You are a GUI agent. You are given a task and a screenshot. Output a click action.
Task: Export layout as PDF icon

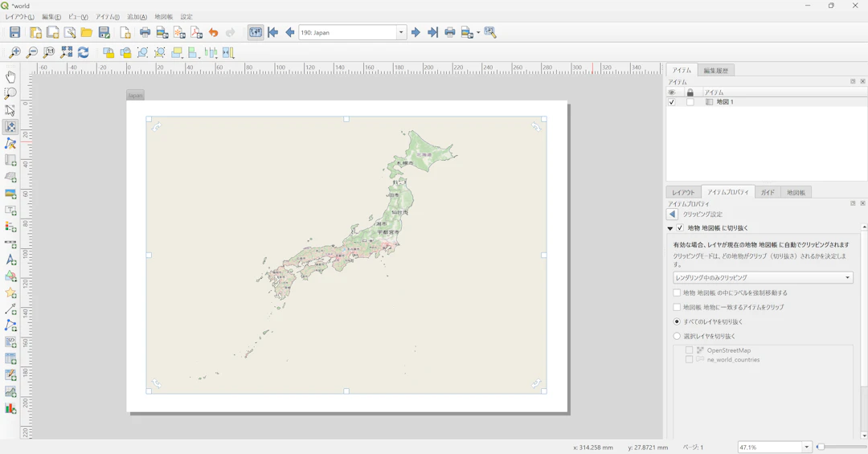(x=196, y=33)
